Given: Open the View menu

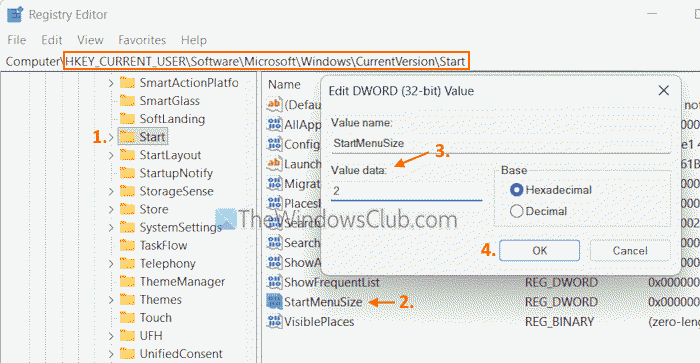Looking at the screenshot, I should point(90,40).
